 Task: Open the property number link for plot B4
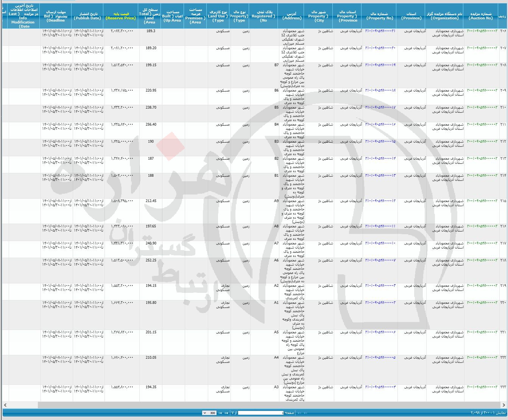coord(380,124)
